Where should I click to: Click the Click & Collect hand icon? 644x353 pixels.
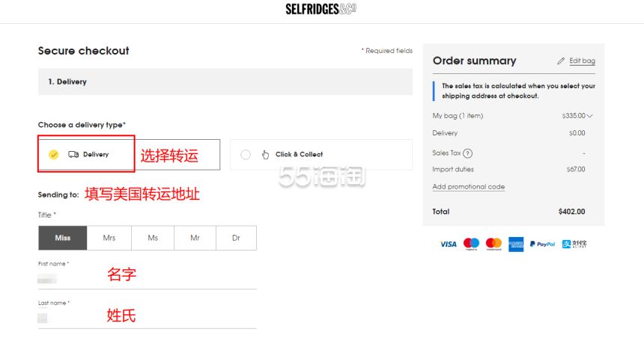(x=265, y=155)
